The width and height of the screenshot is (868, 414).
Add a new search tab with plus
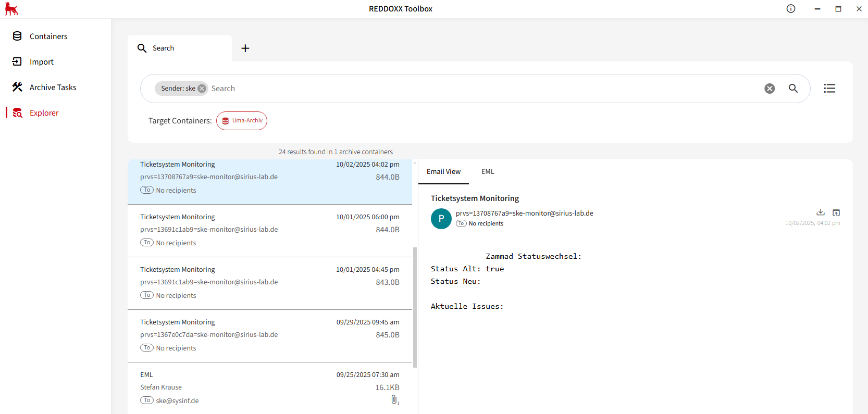pyautogui.click(x=245, y=48)
